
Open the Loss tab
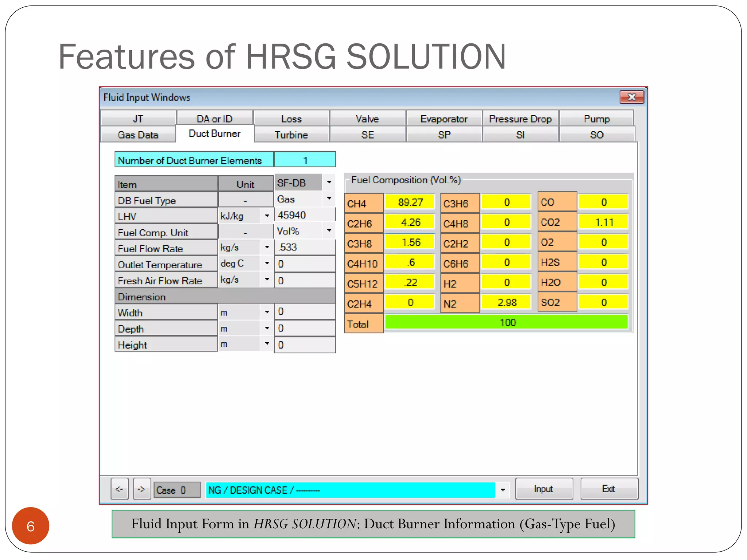click(291, 118)
